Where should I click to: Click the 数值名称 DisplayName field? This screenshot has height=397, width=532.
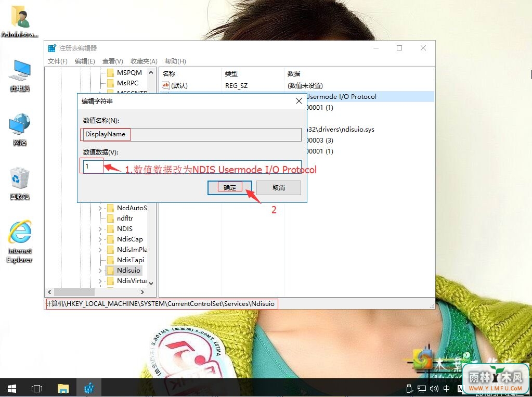[192, 134]
